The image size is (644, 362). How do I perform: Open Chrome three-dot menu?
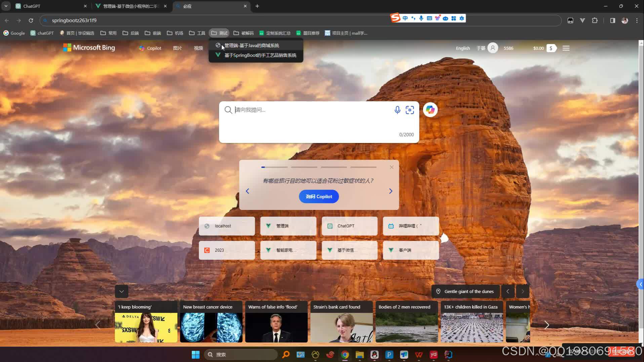(637, 21)
